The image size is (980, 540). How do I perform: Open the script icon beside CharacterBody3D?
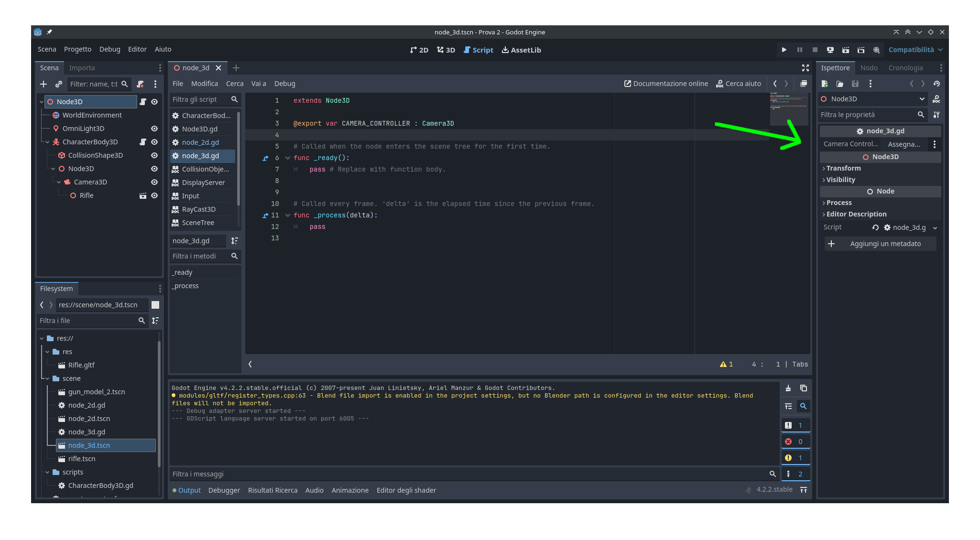tap(143, 142)
